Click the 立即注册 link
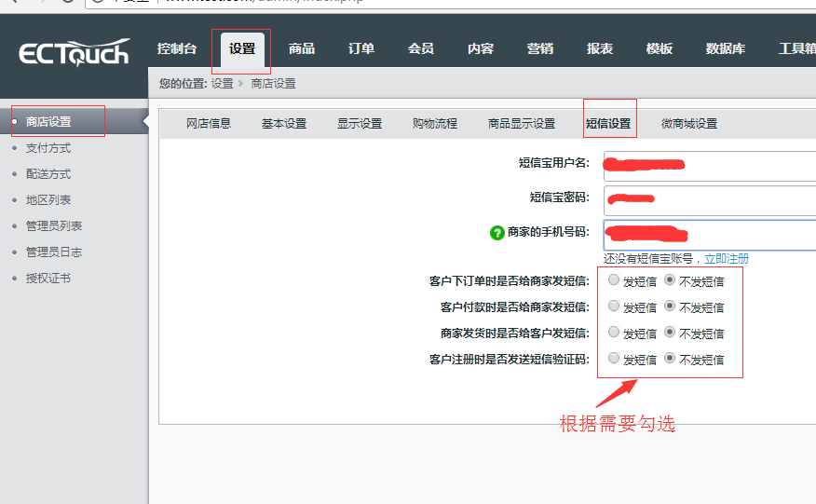The image size is (816, 504). [x=727, y=259]
